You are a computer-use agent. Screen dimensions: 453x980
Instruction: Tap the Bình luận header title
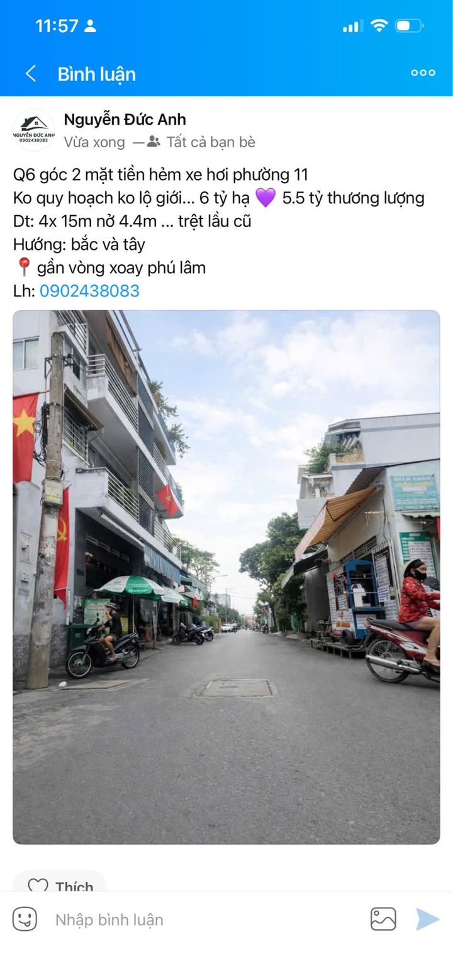click(97, 74)
